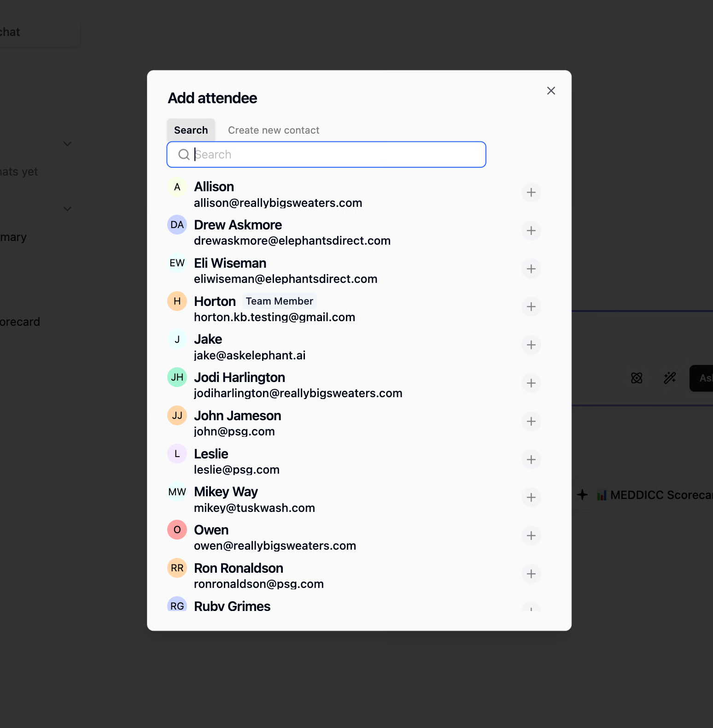Click email allison@reallybigsweaters.com
Viewport: 713px width, 728px height.
click(x=278, y=203)
